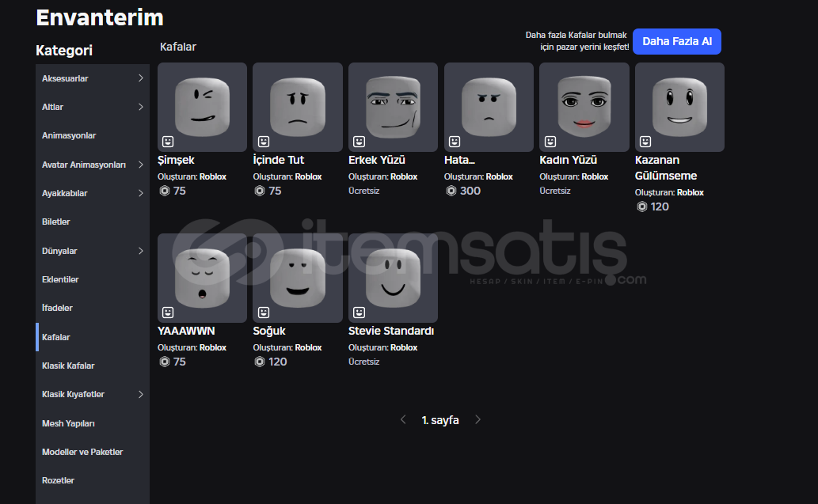
Task: Open the Kadın Yüzü item title link
Action: 568,160
